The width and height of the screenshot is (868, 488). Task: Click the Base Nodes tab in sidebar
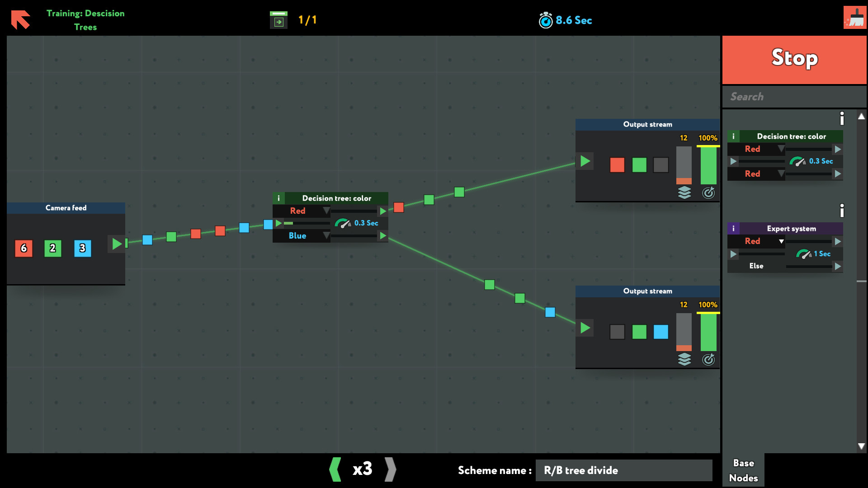743,470
